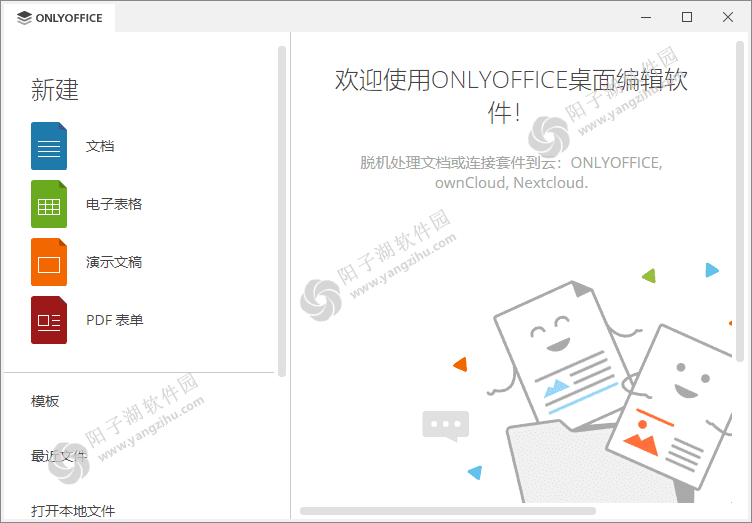Maximize the ONLYOFFICE window
The image size is (752, 523).
click(687, 17)
